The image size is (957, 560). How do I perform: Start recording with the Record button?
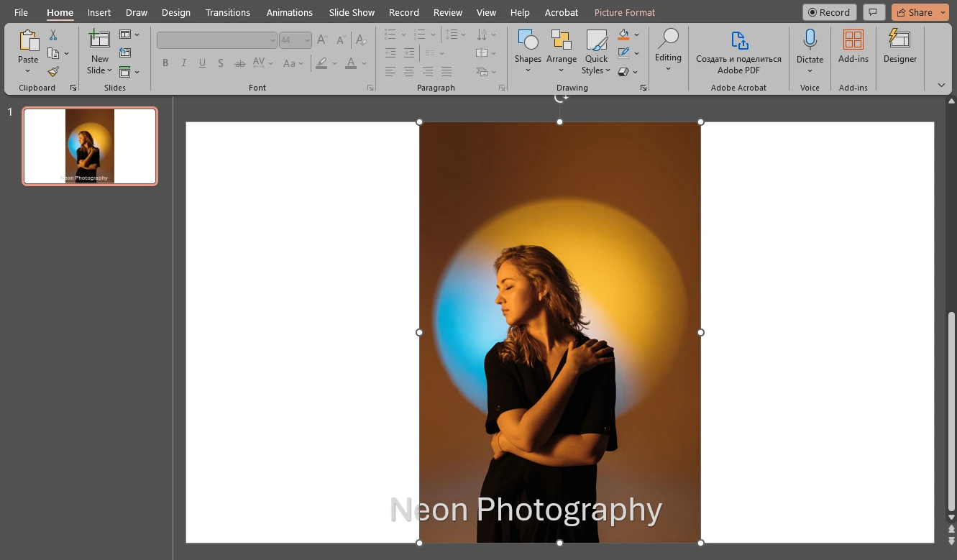coord(828,12)
